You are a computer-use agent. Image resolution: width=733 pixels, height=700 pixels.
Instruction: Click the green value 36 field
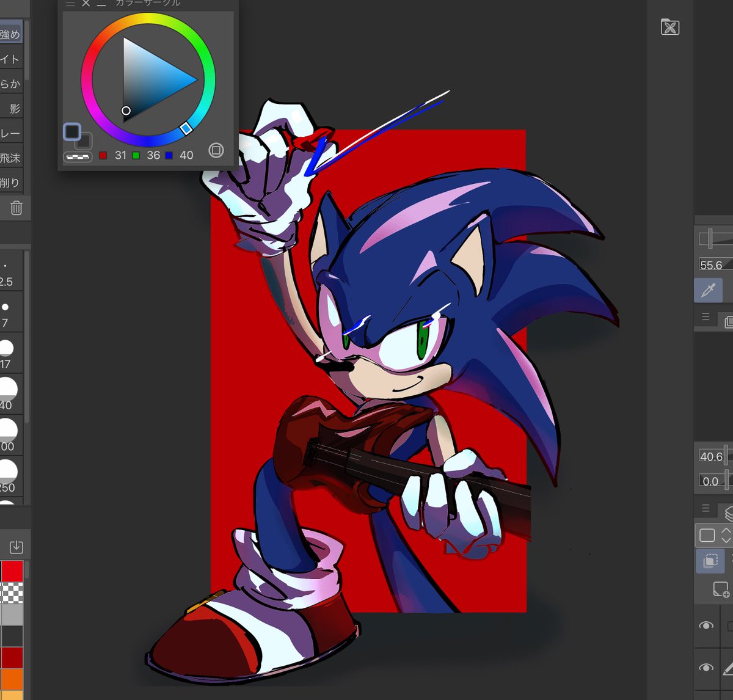click(153, 155)
